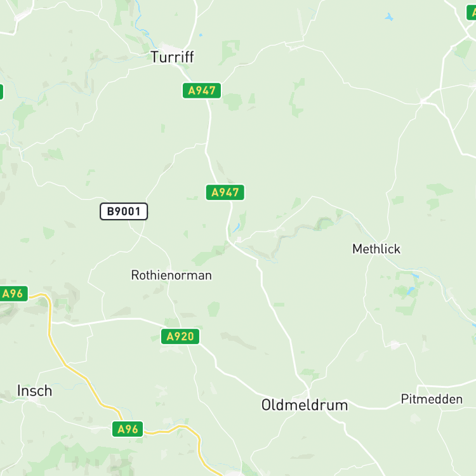This screenshot has width=476, height=476.
Task: Click the blue ponds south-east of Methlick
Action: tap(411, 291)
